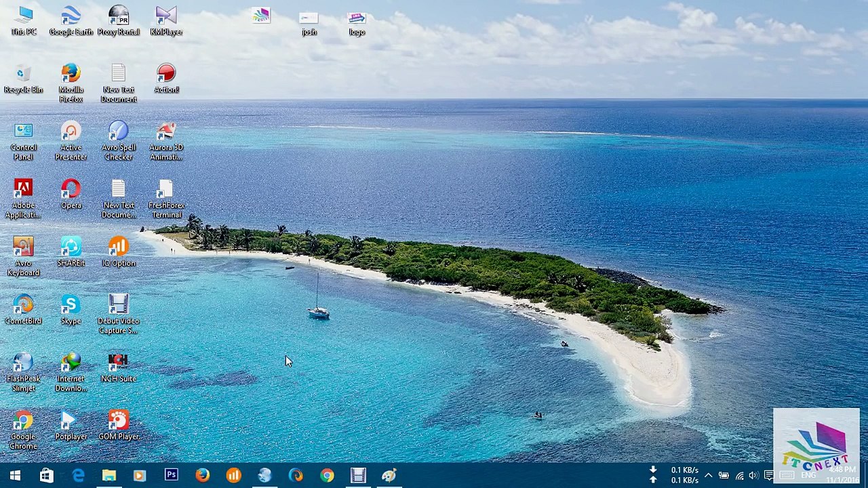Open Control Panel desktop shortcut
Image resolution: width=868 pixels, height=488 pixels.
[x=23, y=140]
